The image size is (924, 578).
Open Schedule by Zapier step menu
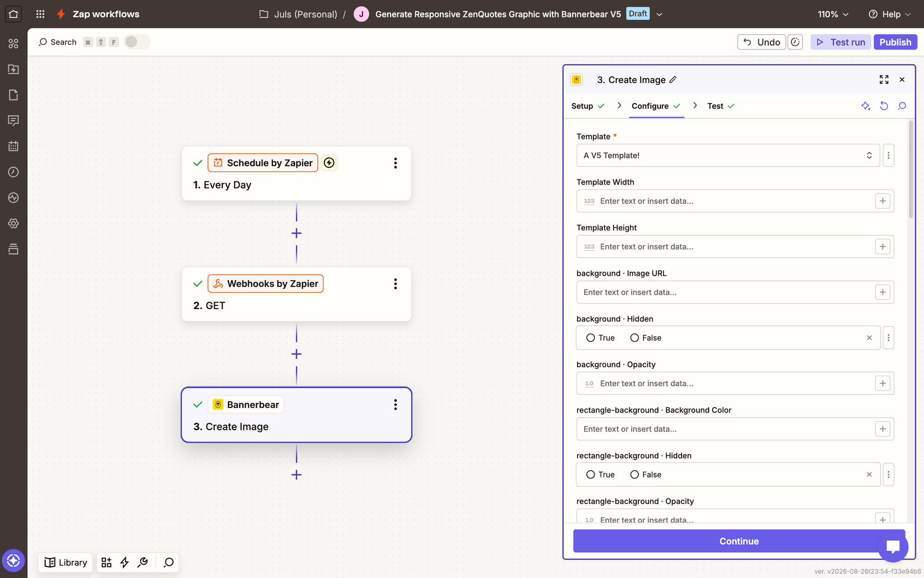395,163
